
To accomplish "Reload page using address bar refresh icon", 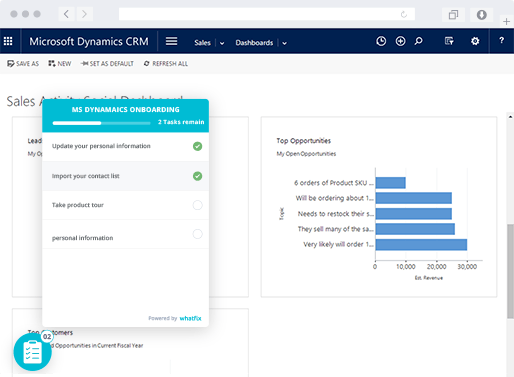I will 404,14.
